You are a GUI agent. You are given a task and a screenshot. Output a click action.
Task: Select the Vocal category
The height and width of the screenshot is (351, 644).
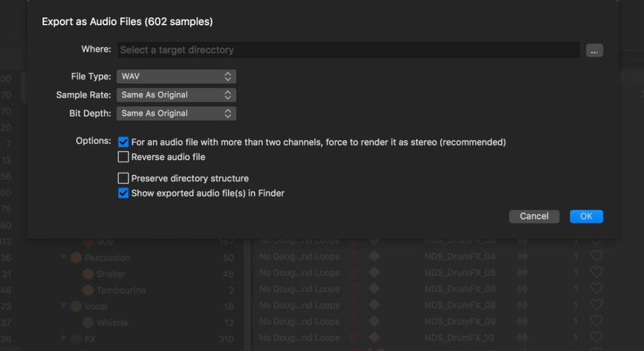point(96,306)
